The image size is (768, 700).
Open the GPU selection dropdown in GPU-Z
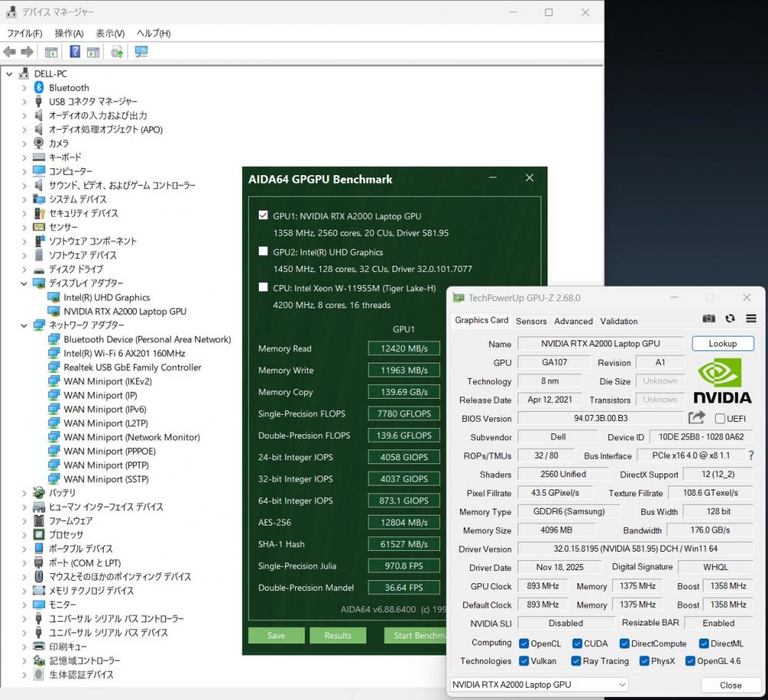point(538,684)
